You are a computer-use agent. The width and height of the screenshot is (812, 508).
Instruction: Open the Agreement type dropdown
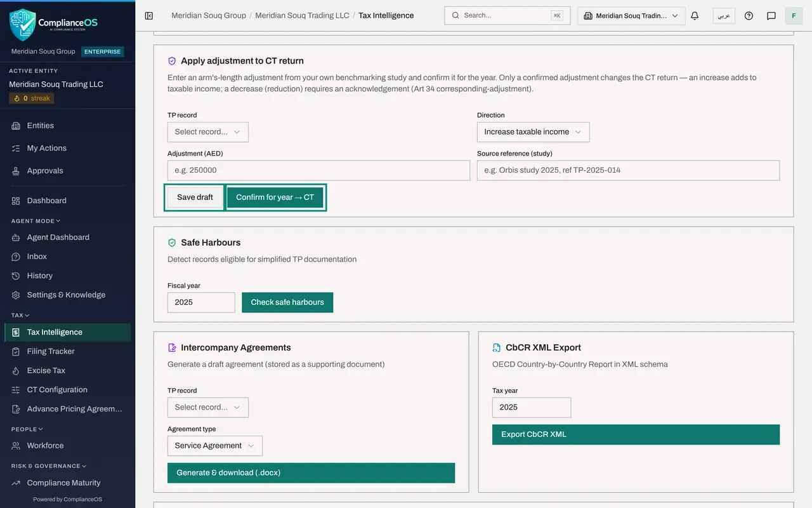click(214, 446)
